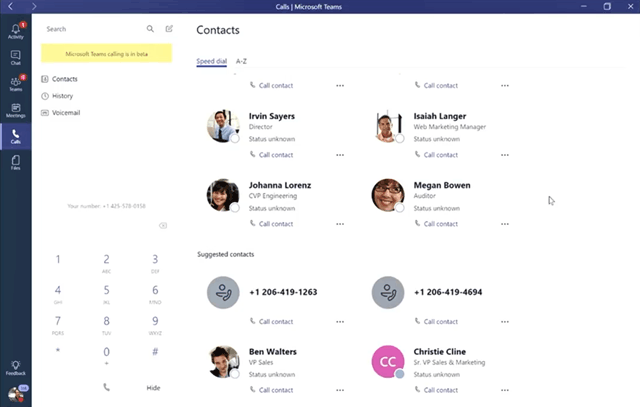Dial digit 6 MNO on keypad
The width and height of the screenshot is (640, 407).
click(155, 294)
